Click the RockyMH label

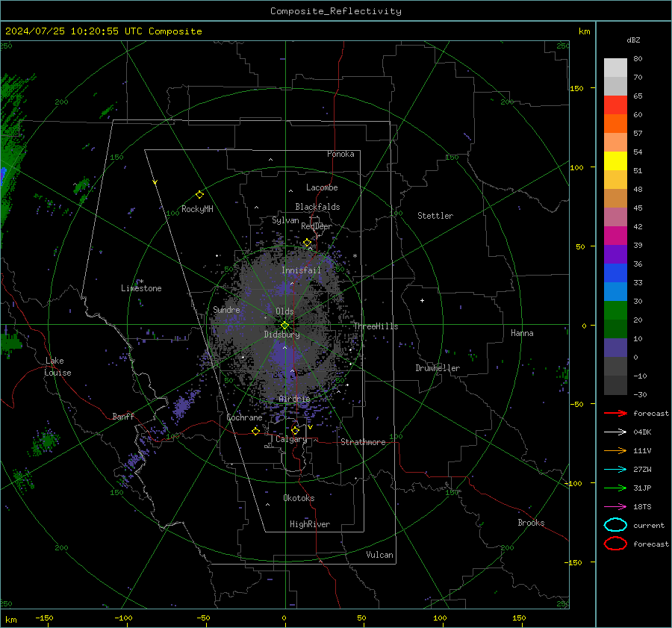coord(197,209)
